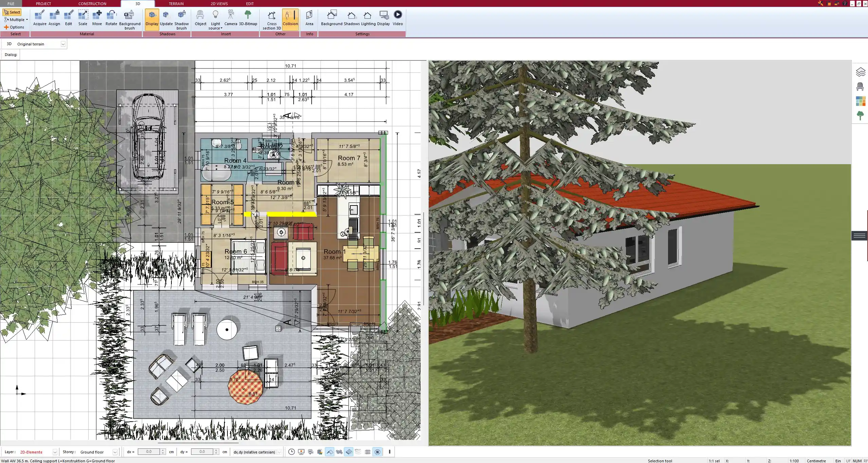Viewport: 868px width, 463px height.
Task: Click the dx input field
Action: tap(149, 452)
